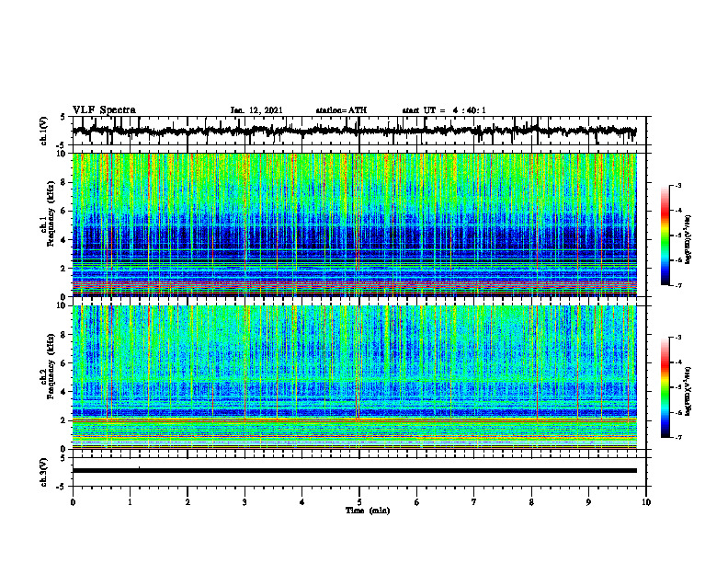This screenshot has height=563, width=728.
Task: Click the "-3" label on ch.1 color scale
Action: point(678,185)
